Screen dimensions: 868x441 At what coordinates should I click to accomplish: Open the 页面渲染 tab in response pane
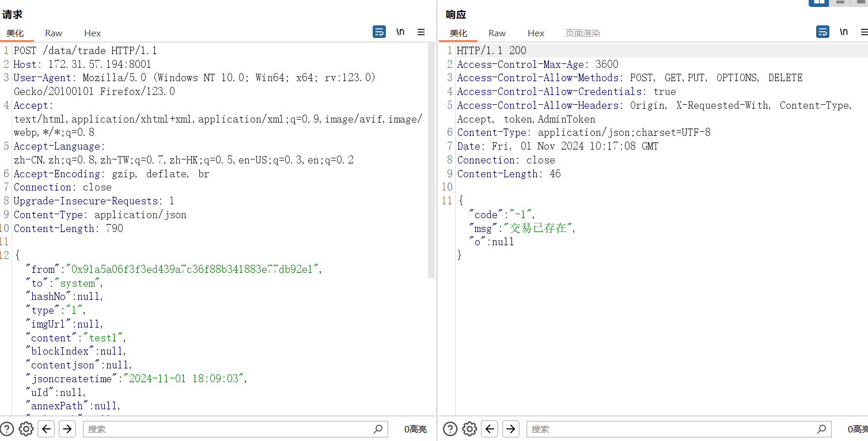tap(583, 33)
